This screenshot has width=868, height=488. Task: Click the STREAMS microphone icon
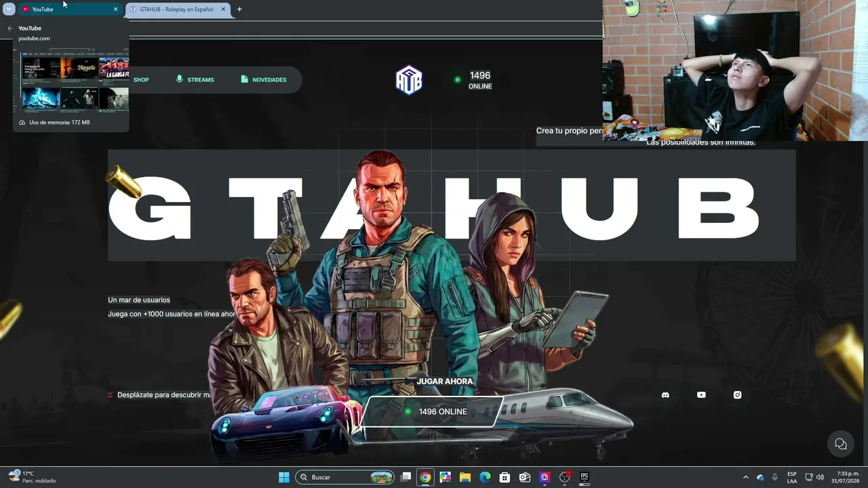coord(180,79)
